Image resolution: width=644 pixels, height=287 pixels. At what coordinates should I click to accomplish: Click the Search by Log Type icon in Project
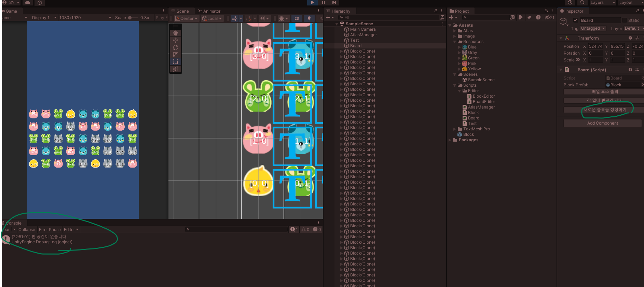coord(538,17)
